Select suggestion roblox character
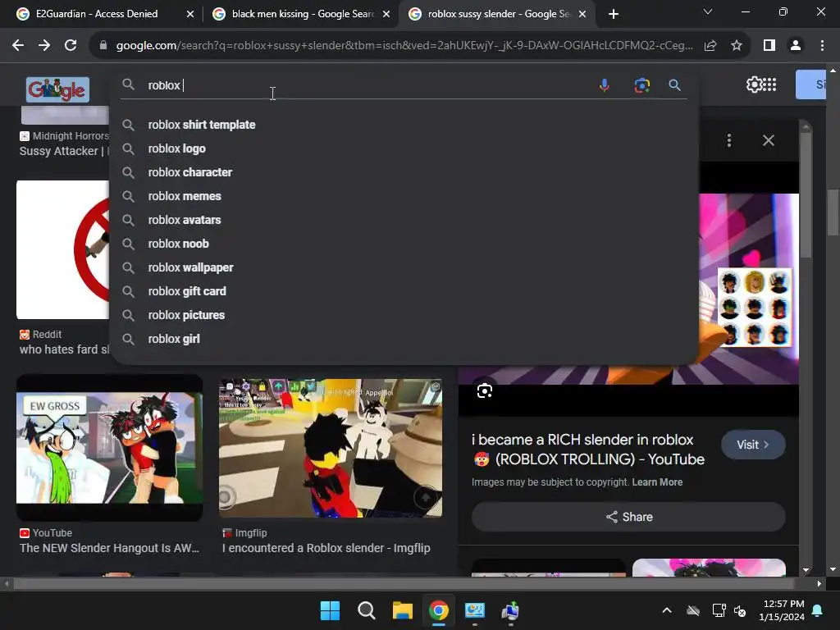Viewport: 840px width, 630px height. [x=404, y=172]
